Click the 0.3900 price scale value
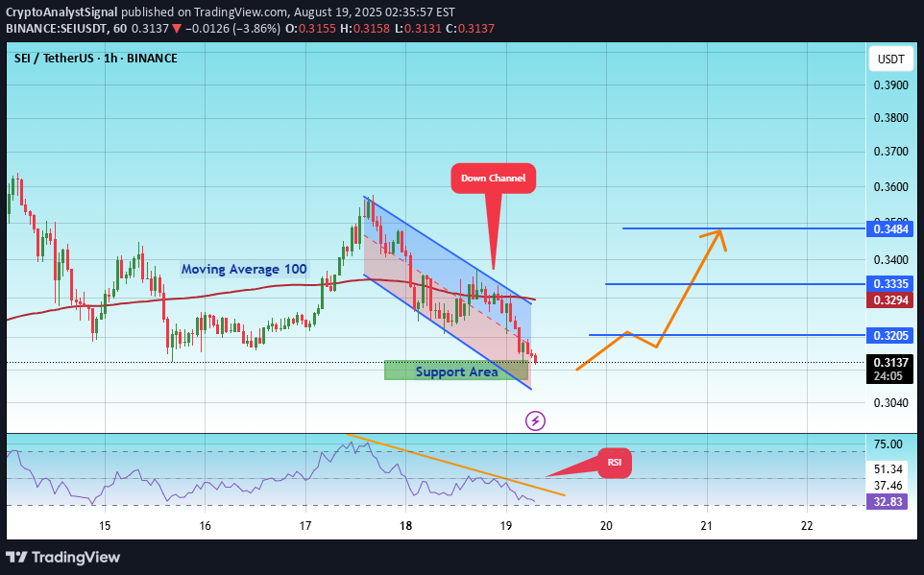Viewport: 924px width, 575px height. click(890, 84)
